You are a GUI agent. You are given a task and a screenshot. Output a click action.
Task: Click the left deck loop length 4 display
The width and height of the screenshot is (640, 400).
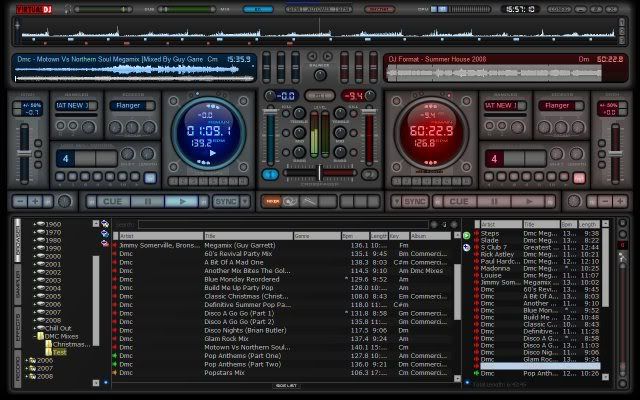65,158
